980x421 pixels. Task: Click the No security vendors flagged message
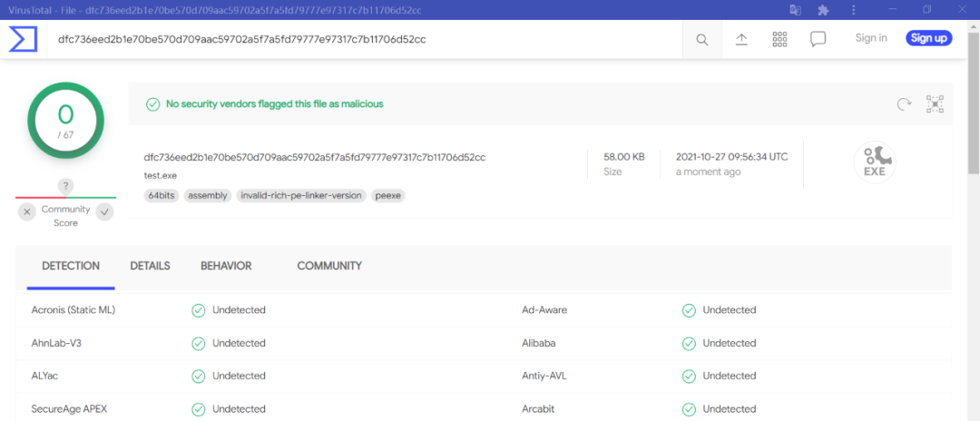[x=274, y=104]
